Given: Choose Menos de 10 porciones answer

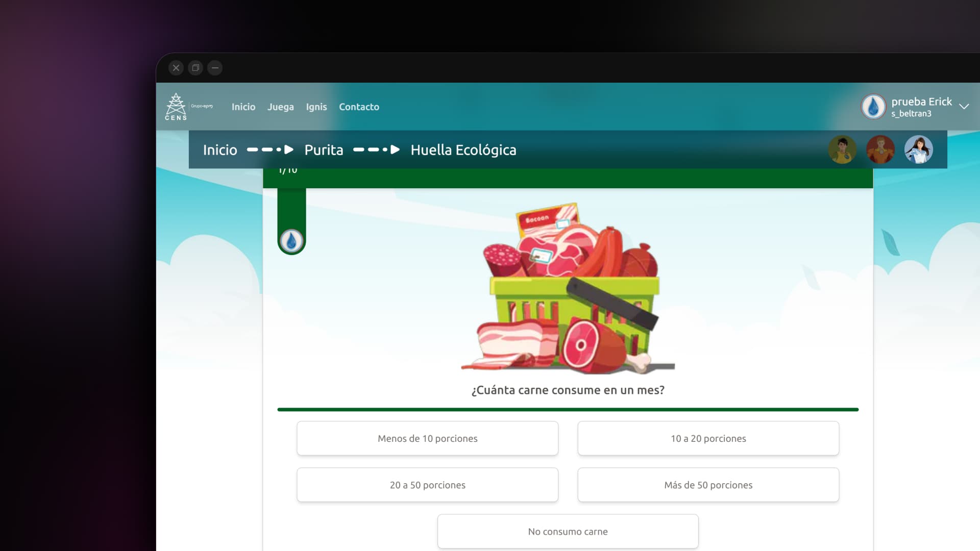Looking at the screenshot, I should click(427, 438).
